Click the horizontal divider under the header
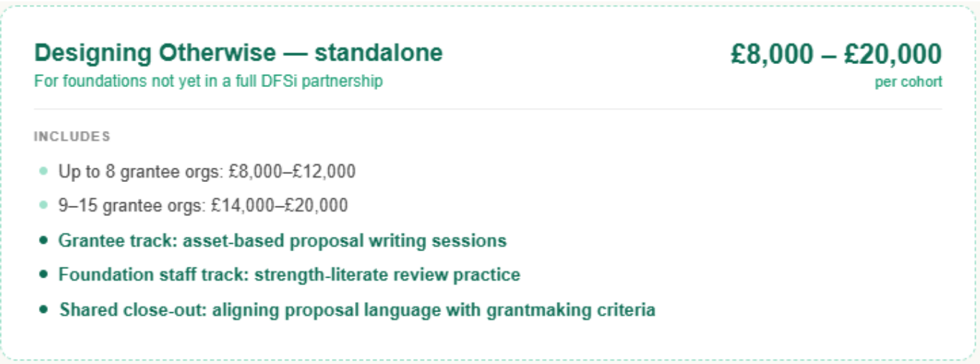 click(x=488, y=109)
